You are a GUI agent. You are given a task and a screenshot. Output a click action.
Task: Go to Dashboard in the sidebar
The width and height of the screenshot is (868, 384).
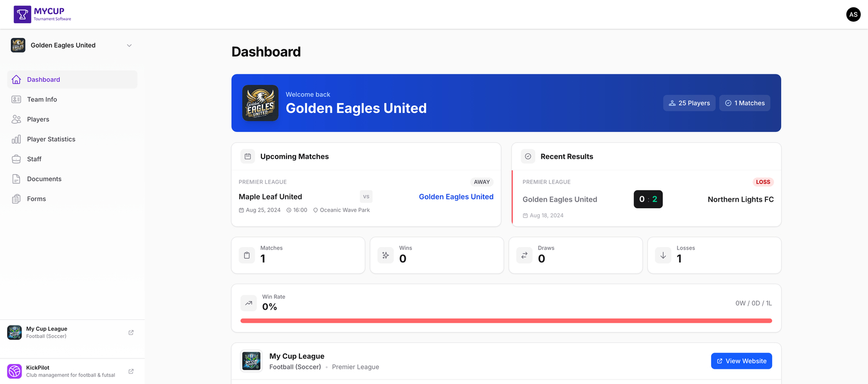pyautogui.click(x=72, y=80)
